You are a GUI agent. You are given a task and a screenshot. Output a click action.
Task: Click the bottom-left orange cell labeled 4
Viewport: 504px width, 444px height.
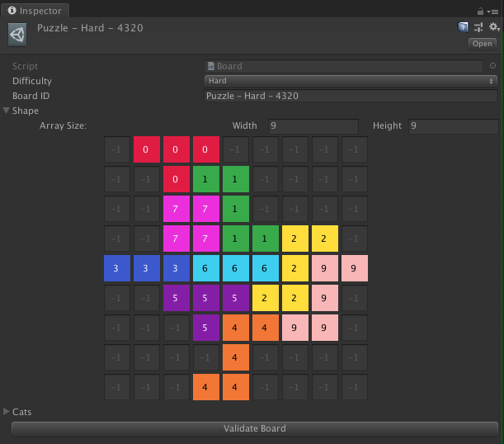(206, 388)
